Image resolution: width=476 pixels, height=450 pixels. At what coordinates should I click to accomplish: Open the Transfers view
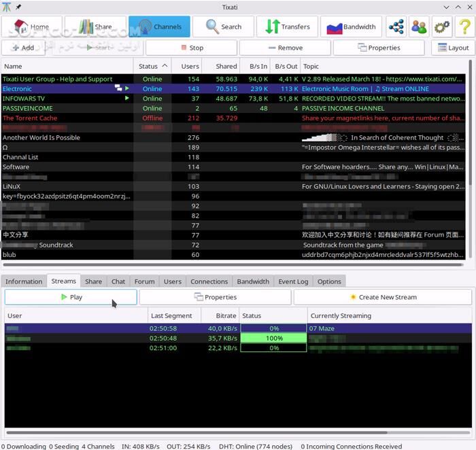coord(287,27)
